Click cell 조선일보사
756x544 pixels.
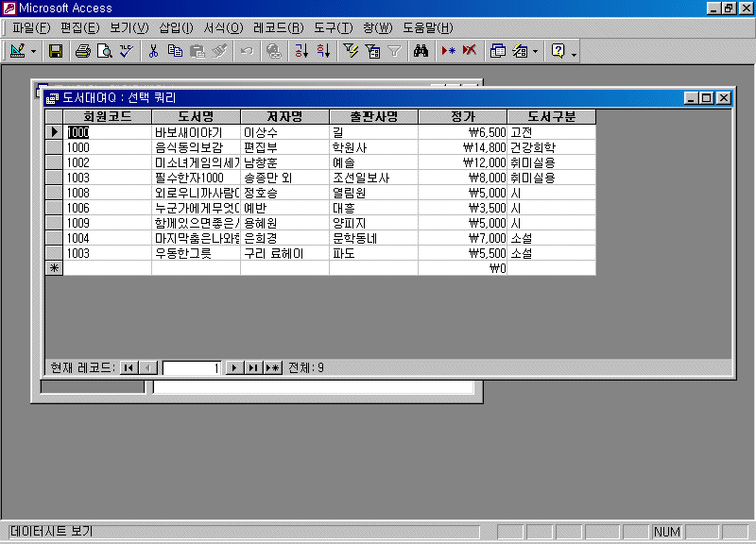pyautogui.click(x=373, y=178)
